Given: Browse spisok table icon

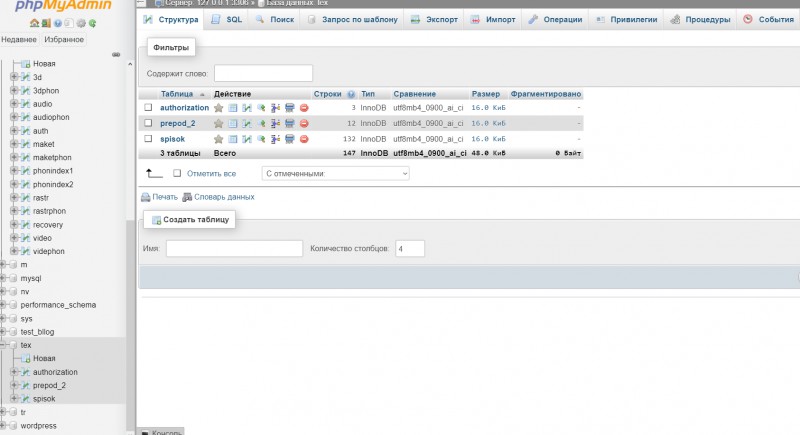Looking at the screenshot, I should (233, 139).
